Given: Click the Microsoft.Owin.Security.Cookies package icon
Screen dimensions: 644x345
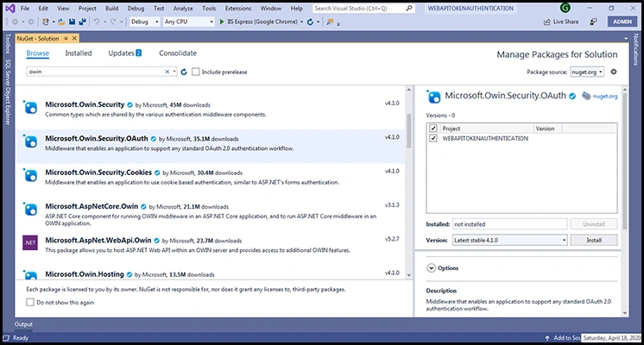Looking at the screenshot, I should pyautogui.click(x=31, y=175).
